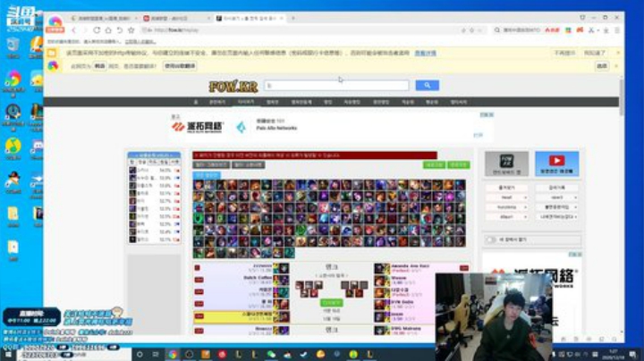Click the translate button in the translation bar
The height and width of the screenshot is (361, 644).
[x=180, y=66]
